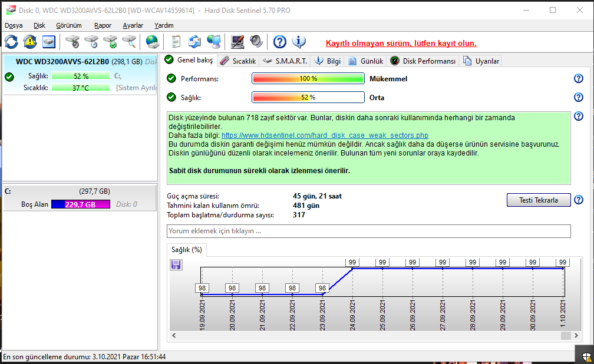The width and height of the screenshot is (594, 364).
Task: Click the Boş Alan 229,7 GB bar
Action: click(81, 204)
